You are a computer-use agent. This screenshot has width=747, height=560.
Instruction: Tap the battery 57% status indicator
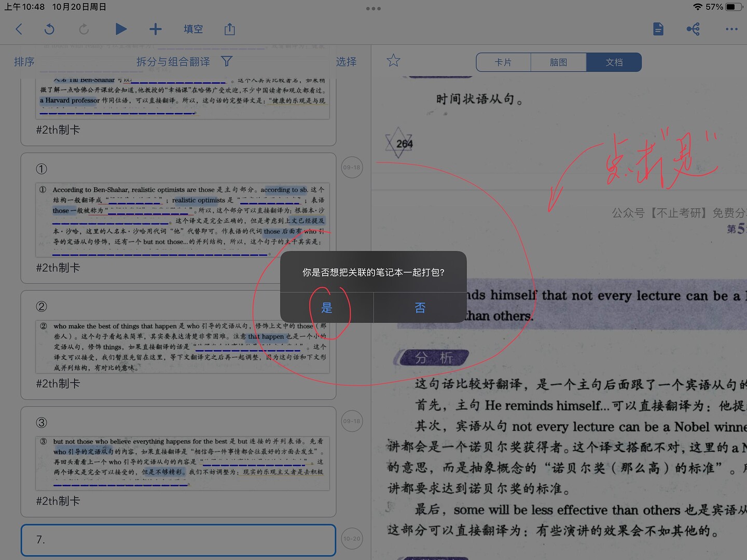tap(724, 7)
